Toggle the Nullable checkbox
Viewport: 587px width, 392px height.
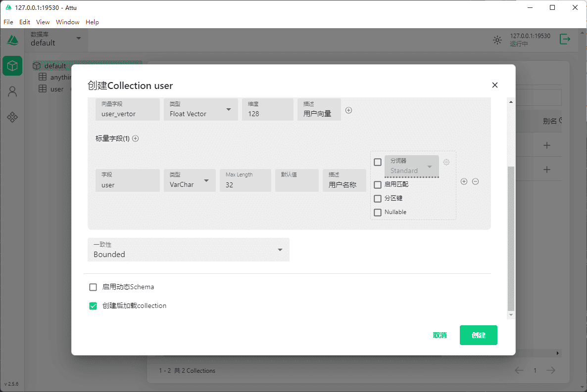coord(378,213)
